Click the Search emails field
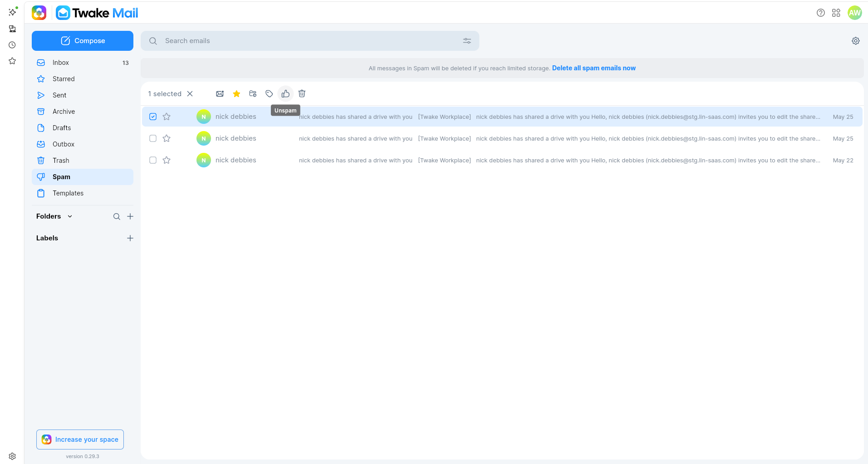 coord(310,41)
